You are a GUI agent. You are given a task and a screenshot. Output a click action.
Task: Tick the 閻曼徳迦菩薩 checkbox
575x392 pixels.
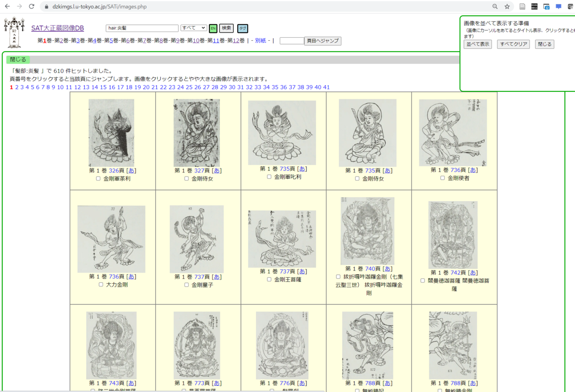[423, 280]
